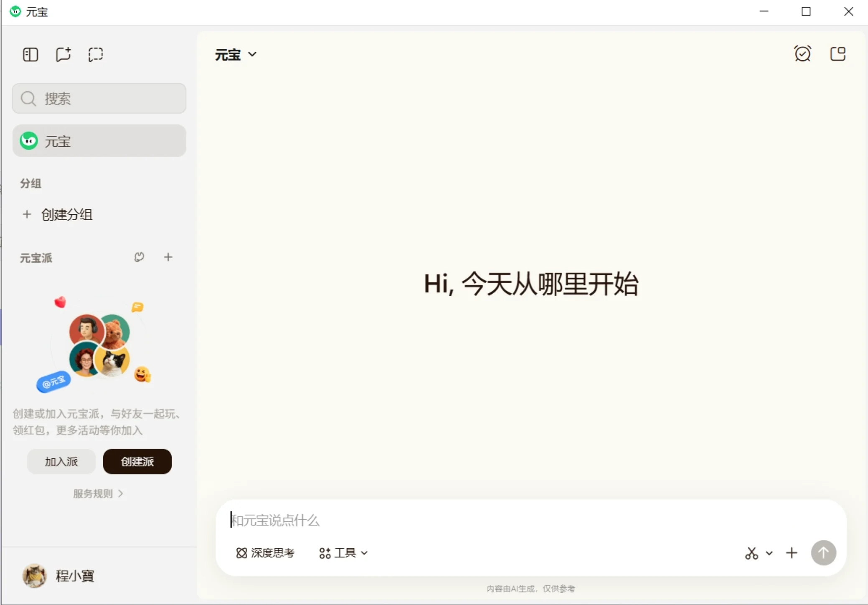Open the 元宝 chat entry in sidebar
This screenshot has width=868, height=605.
click(x=99, y=141)
